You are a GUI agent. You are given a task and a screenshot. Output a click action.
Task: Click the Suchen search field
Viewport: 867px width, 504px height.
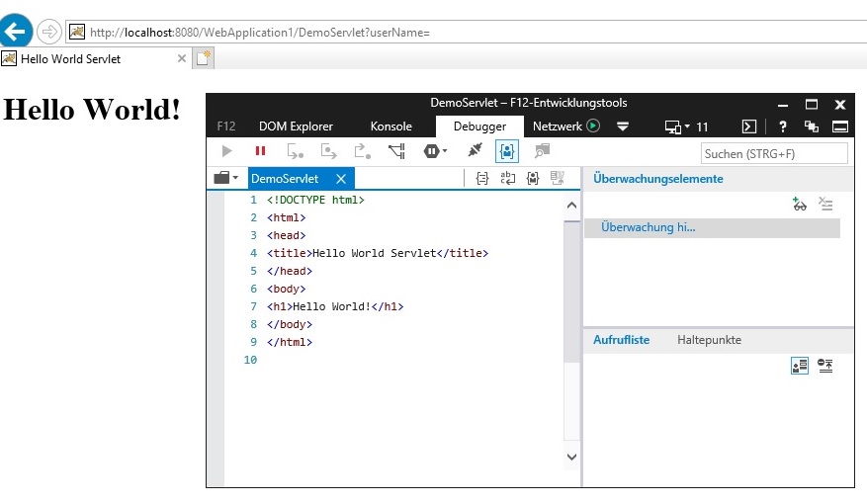tap(774, 154)
